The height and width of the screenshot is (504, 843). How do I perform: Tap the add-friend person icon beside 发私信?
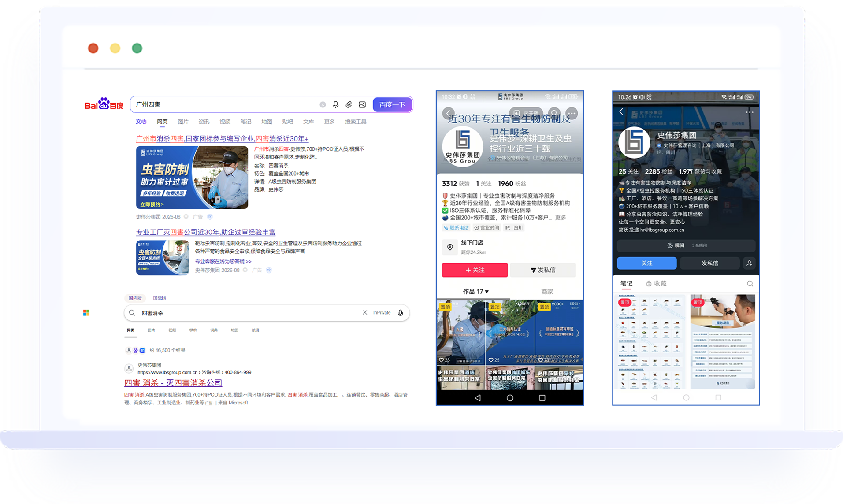(749, 263)
